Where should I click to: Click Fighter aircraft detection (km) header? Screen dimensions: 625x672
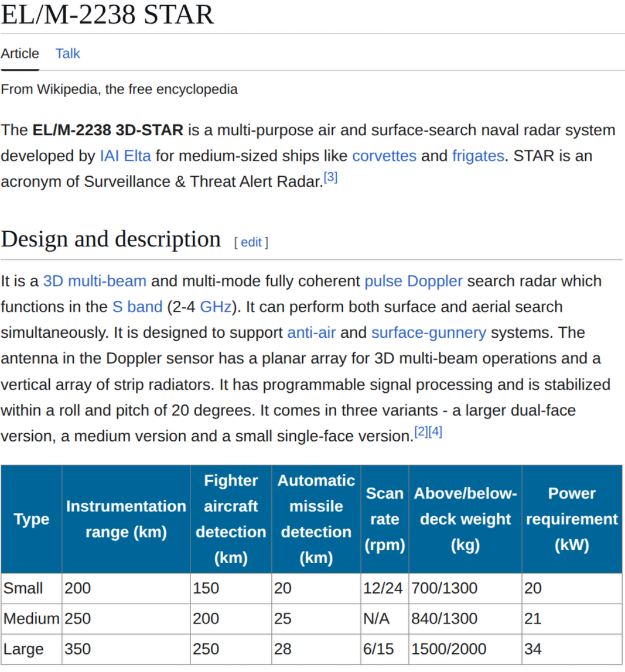click(231, 519)
